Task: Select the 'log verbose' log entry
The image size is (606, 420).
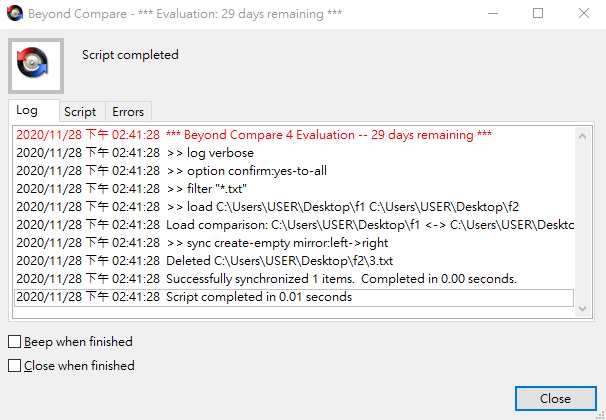Action: tap(210, 153)
